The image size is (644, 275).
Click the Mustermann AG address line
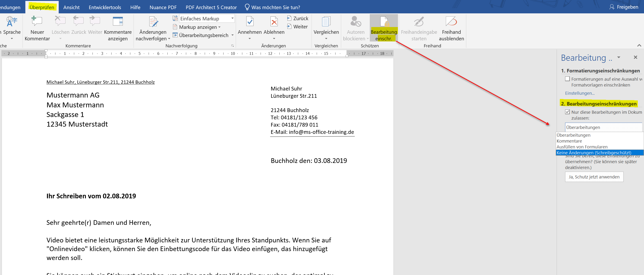pyautogui.click(x=73, y=95)
